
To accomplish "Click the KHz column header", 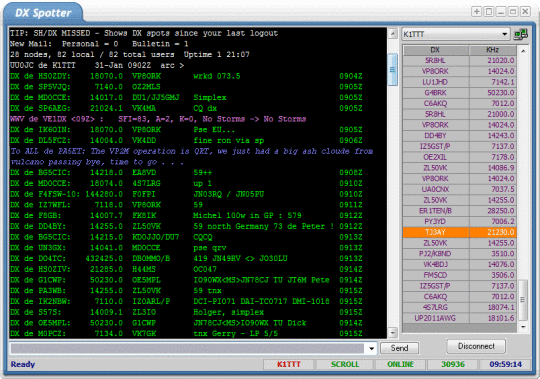I will (x=492, y=50).
